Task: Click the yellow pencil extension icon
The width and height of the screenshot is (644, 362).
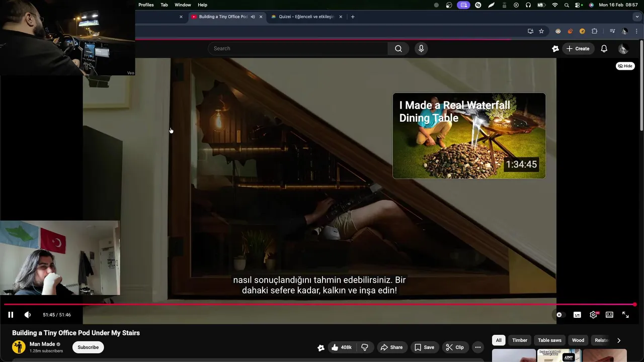Action: 582,31
